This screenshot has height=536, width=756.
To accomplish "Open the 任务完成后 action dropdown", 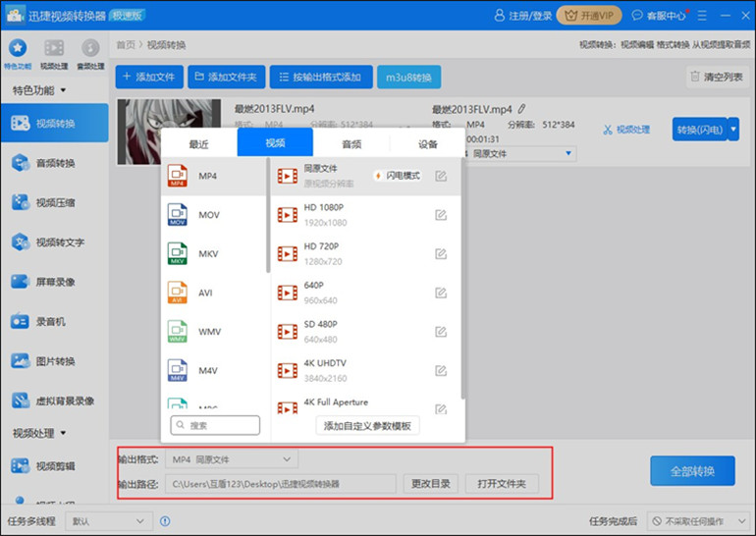I will point(699,521).
